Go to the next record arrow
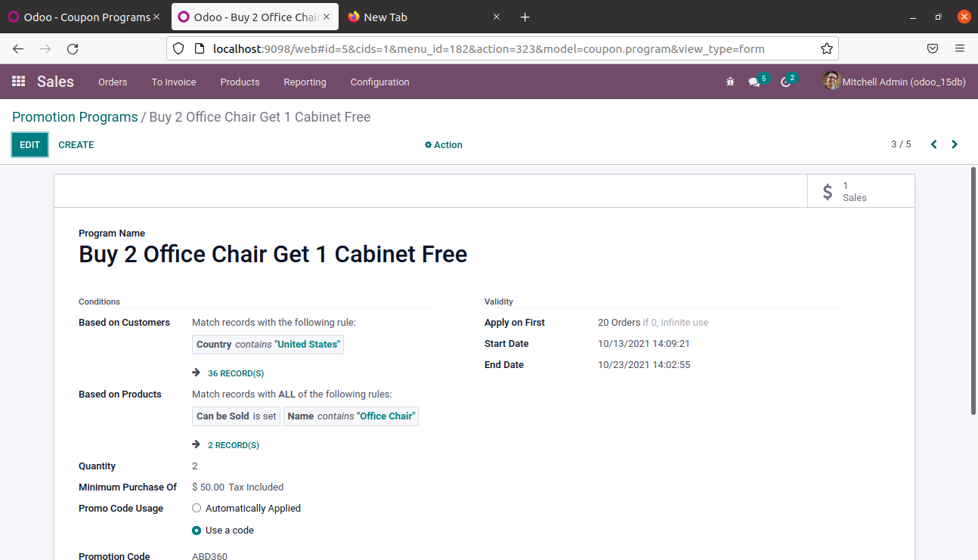Viewport: 978px width, 560px height. [x=955, y=144]
